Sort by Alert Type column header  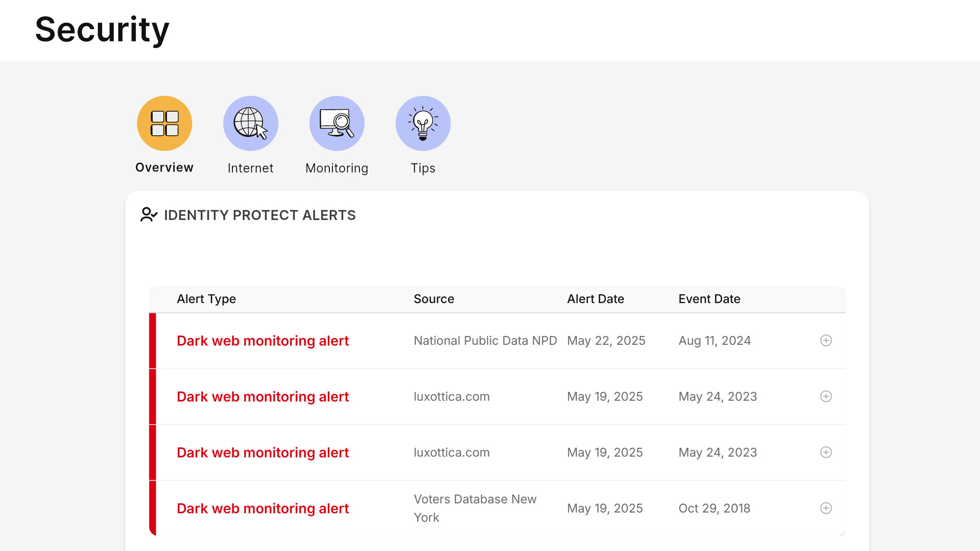click(206, 299)
